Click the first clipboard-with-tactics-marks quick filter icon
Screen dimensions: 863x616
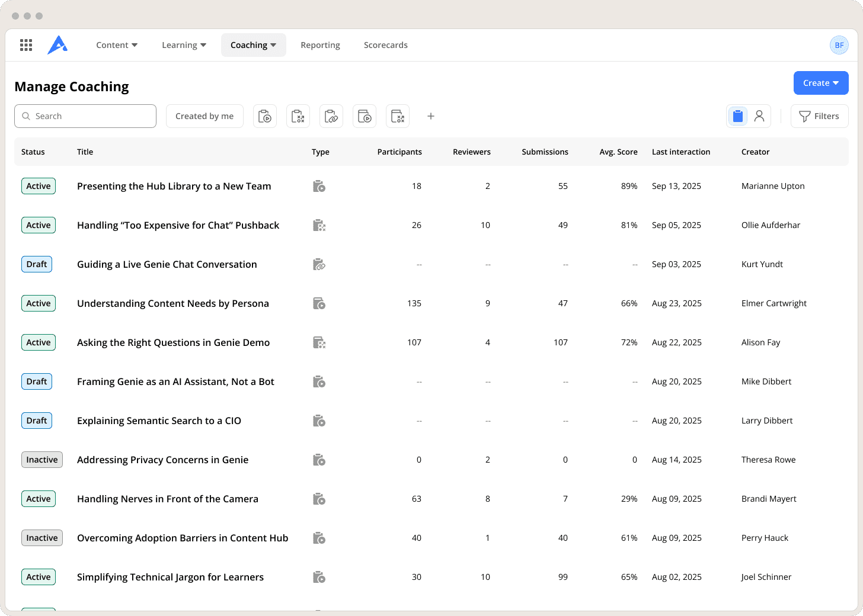pos(298,116)
